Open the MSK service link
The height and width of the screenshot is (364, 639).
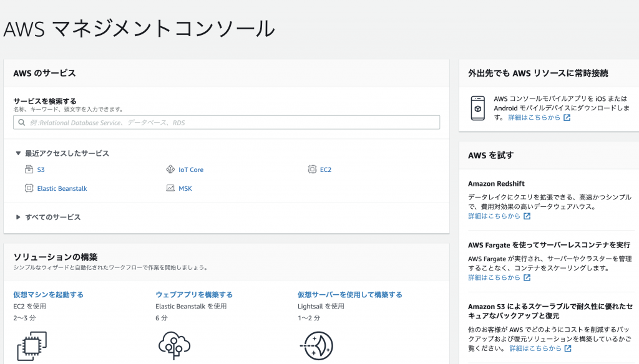[x=185, y=188]
